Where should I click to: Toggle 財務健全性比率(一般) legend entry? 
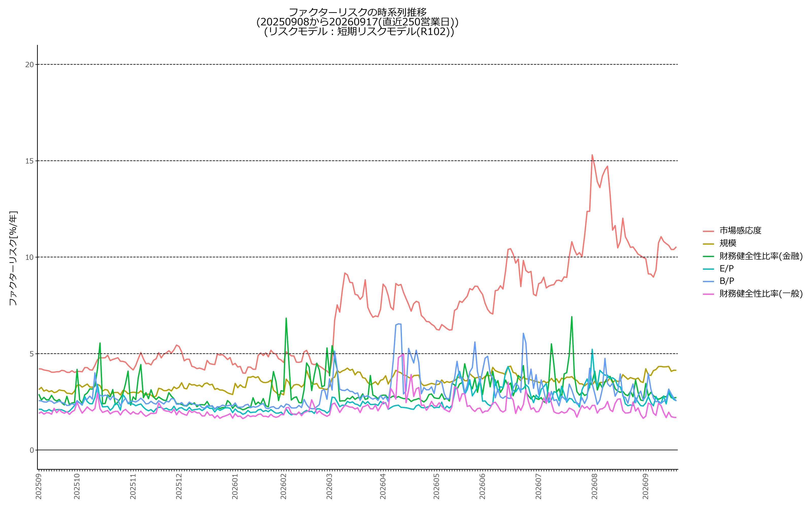click(x=753, y=294)
